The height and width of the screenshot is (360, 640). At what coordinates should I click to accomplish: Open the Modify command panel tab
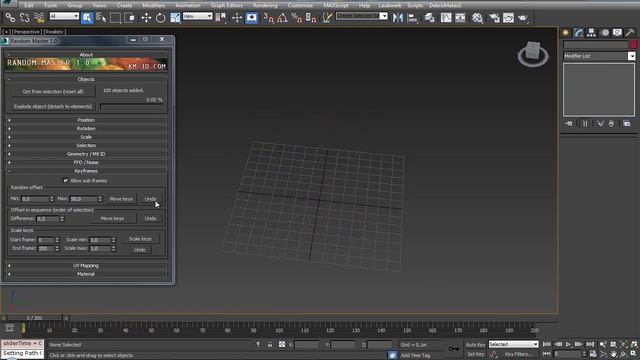578,33
